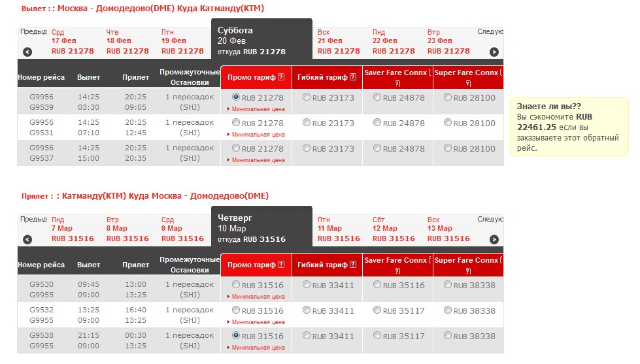Image resolution: width=640 pixels, height=364 pixels.
Task: Click previous dates arrow in departure section
Action: point(27,52)
